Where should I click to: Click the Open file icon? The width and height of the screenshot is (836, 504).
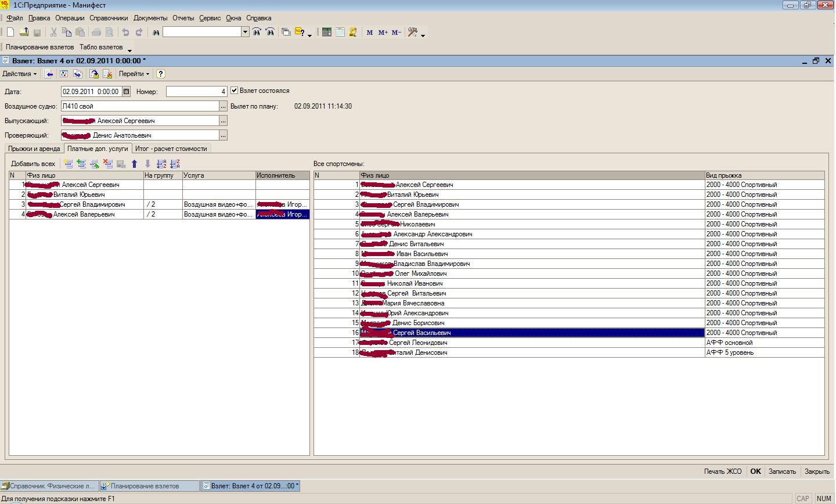point(24,33)
